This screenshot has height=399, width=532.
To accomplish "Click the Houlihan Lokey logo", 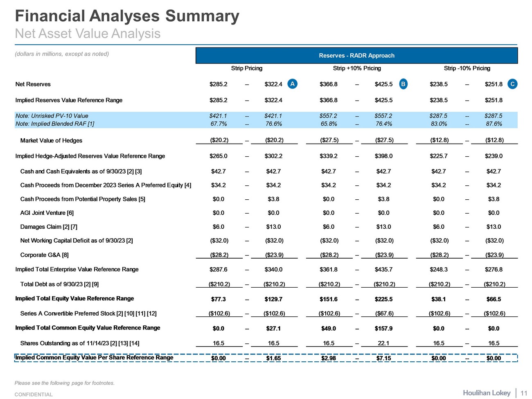I will [x=487, y=393].
